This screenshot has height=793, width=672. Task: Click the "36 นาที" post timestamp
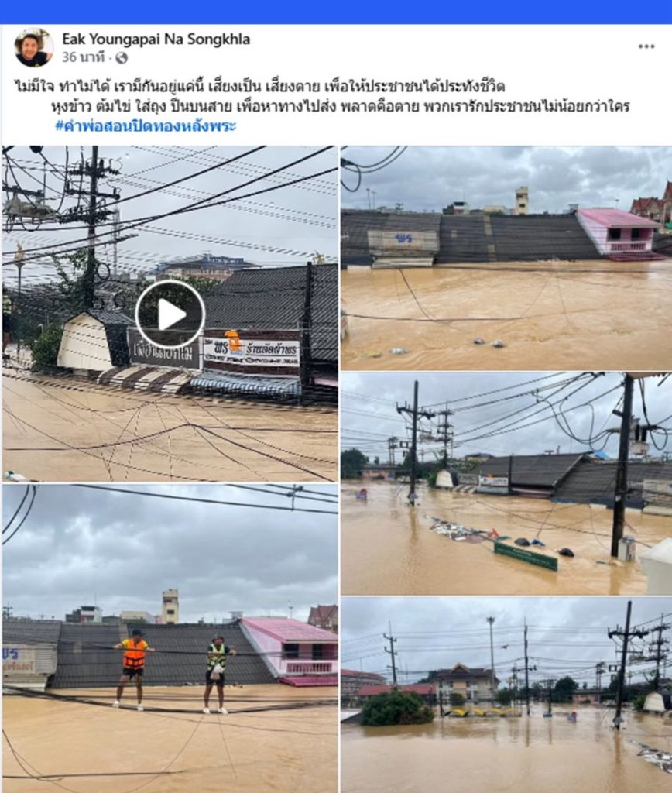tap(83, 57)
